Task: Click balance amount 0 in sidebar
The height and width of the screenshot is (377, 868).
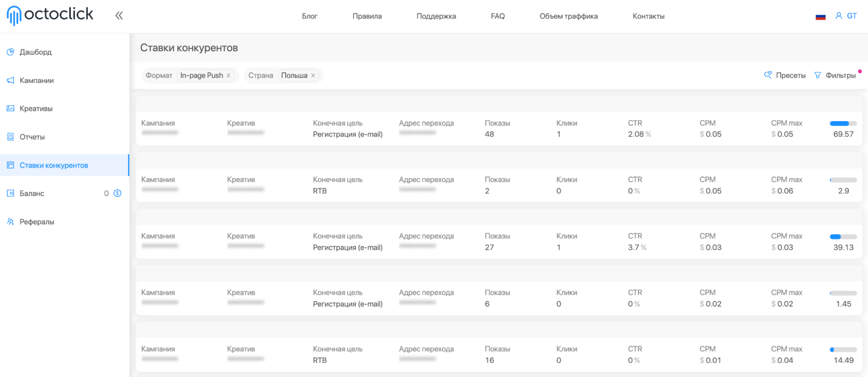Action: click(x=106, y=193)
